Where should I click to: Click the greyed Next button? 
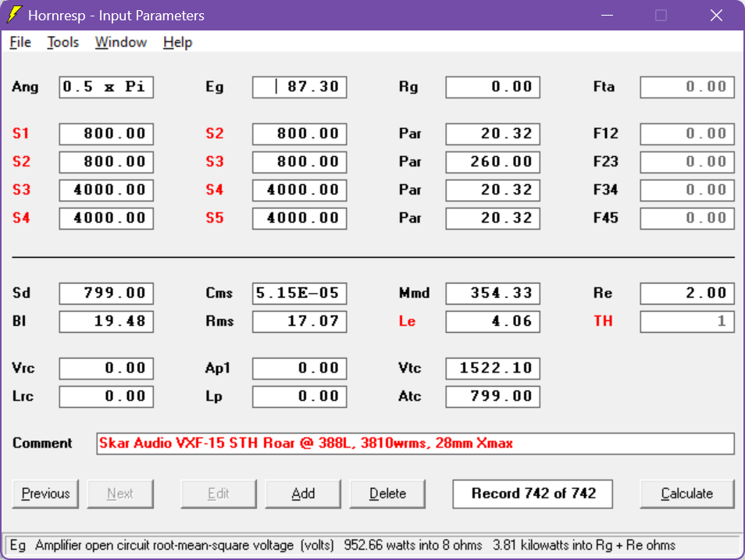coord(120,494)
